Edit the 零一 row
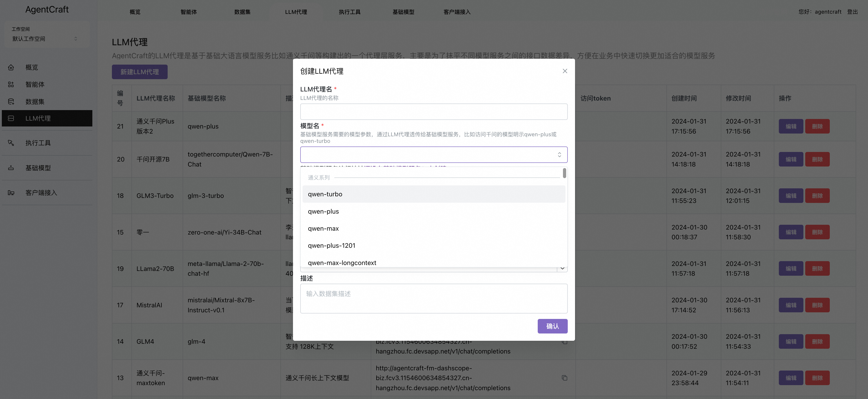 (x=791, y=232)
